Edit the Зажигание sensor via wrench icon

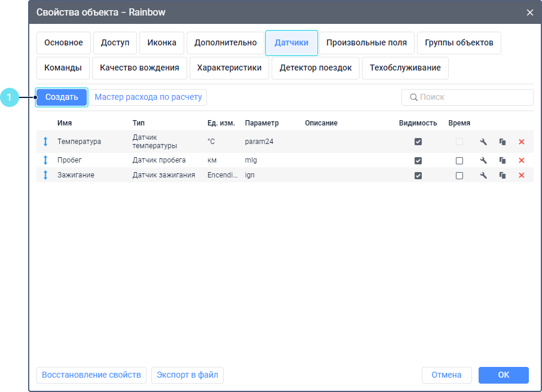tap(483, 176)
